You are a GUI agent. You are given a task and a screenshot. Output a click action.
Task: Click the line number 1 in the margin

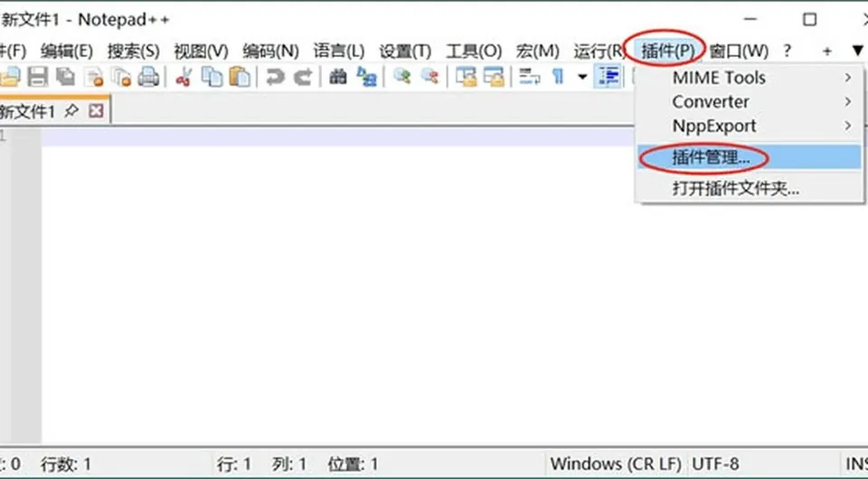point(4,136)
